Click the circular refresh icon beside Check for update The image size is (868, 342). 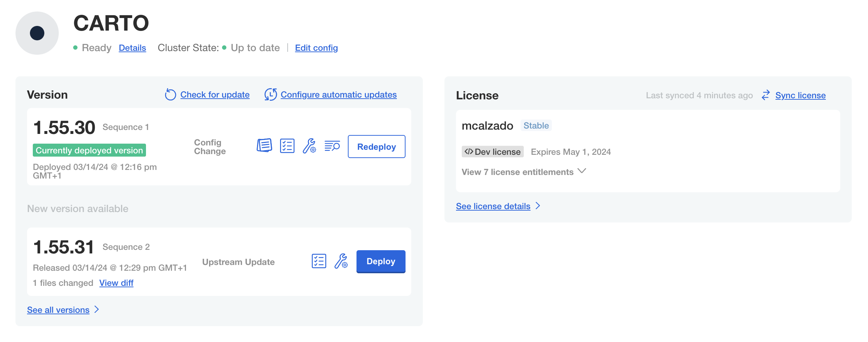tap(170, 95)
